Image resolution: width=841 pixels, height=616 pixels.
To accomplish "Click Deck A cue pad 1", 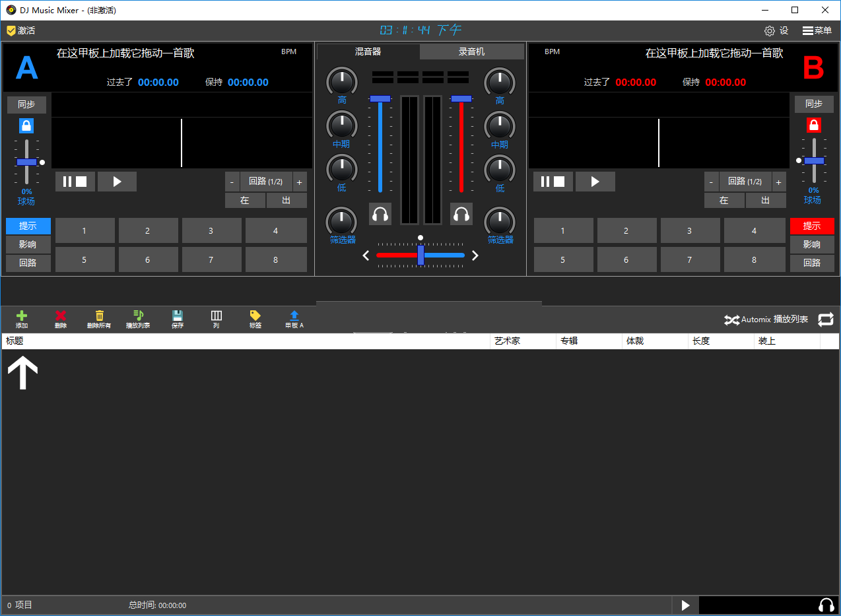I will [x=84, y=231].
